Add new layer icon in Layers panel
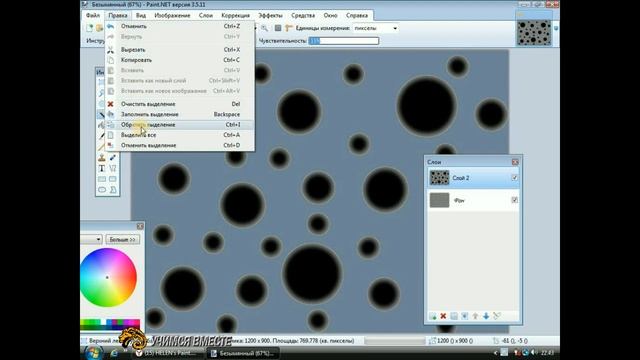Screen dimensions: 640x360 (433, 316)
